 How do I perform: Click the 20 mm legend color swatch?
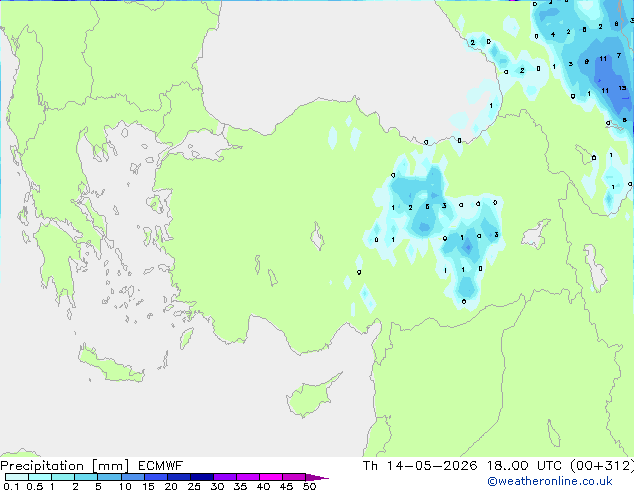point(179,477)
